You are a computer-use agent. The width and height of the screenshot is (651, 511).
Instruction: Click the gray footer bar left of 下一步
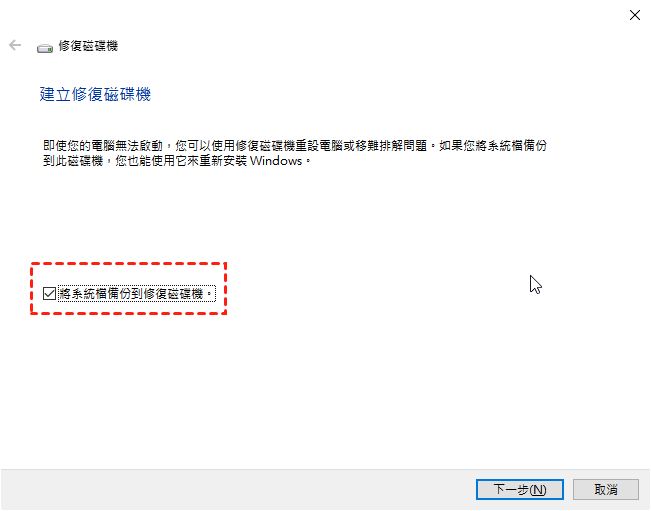[x=238, y=490]
